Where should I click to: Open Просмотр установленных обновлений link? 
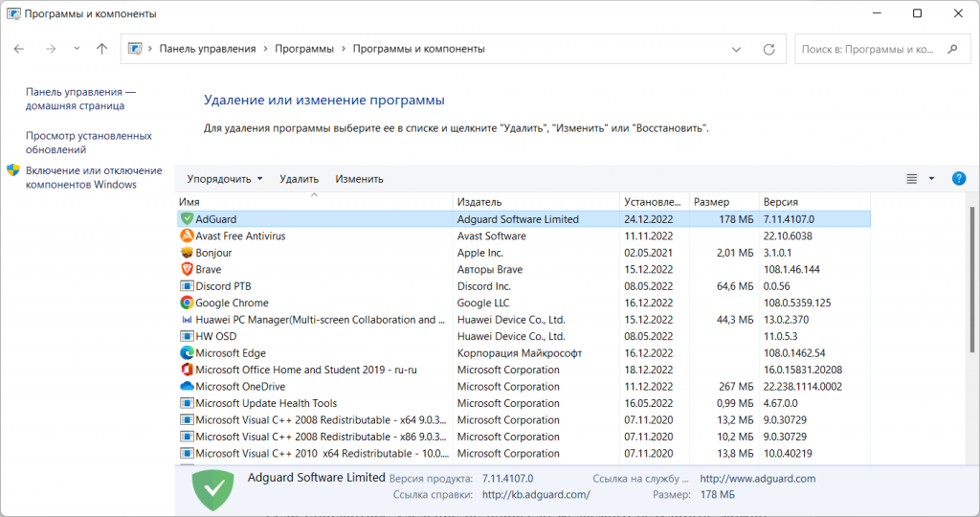click(x=89, y=143)
